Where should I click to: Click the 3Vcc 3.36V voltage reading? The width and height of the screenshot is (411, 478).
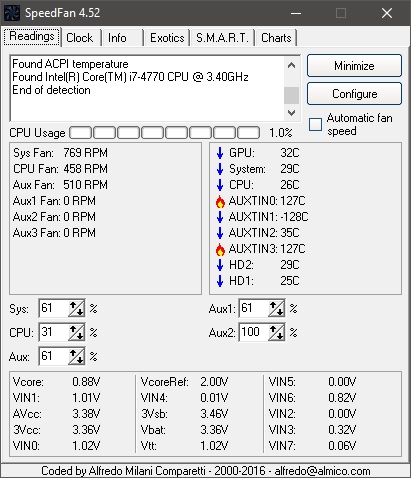coord(56,430)
